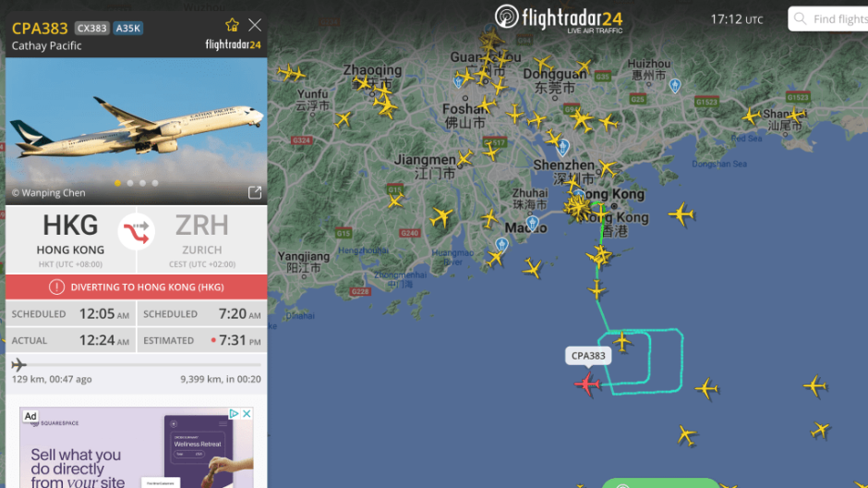The height and width of the screenshot is (488, 868).
Task: Click the Diverting to Hong Kong alert banner
Action: pos(136,287)
